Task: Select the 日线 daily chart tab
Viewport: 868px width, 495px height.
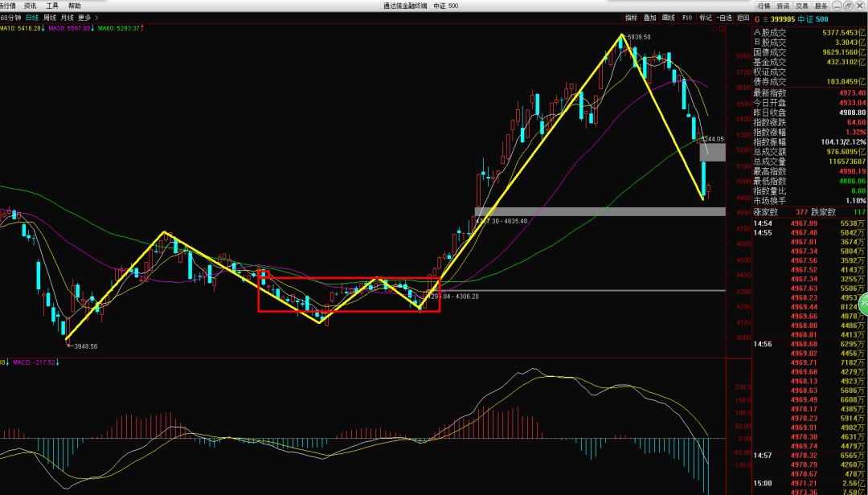Action: click(x=33, y=18)
